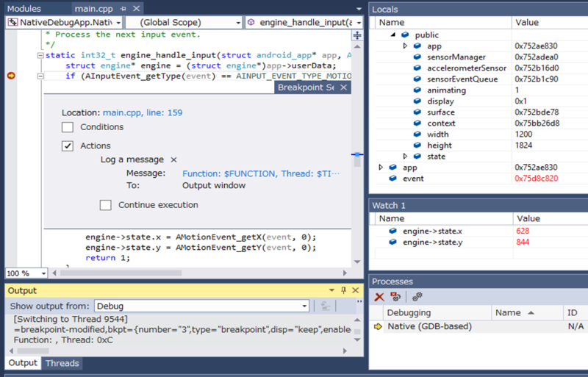Viewport: 588px width, 377px height.
Task: Collapse the engine_handle_input function outline
Action: (x=40, y=56)
